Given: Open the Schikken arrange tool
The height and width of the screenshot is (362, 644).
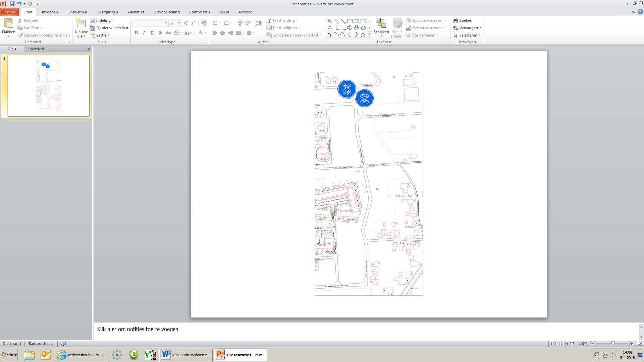Looking at the screenshot, I should coord(381,27).
